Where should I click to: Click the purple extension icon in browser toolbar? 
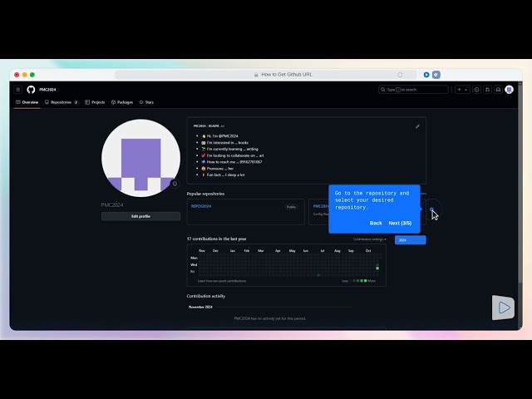coord(436,75)
